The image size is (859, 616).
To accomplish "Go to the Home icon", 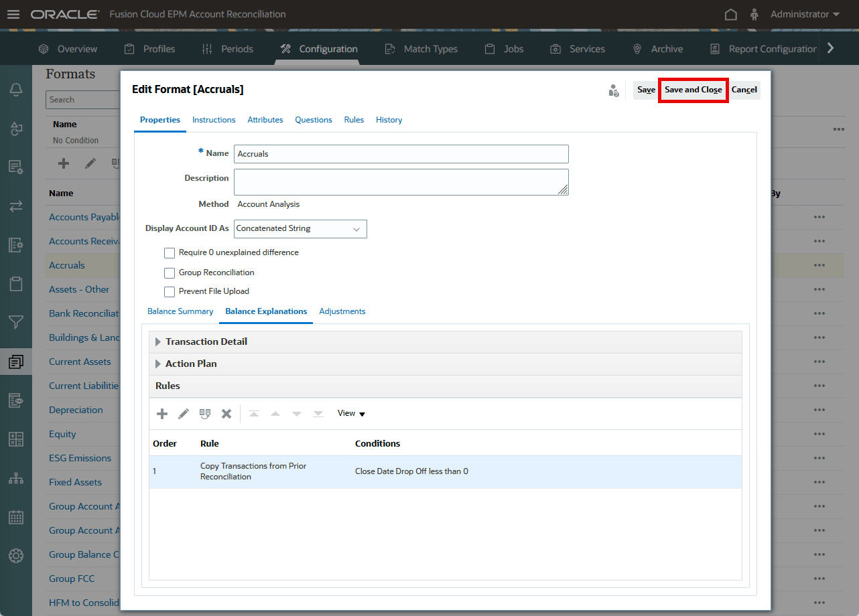I will [x=731, y=14].
